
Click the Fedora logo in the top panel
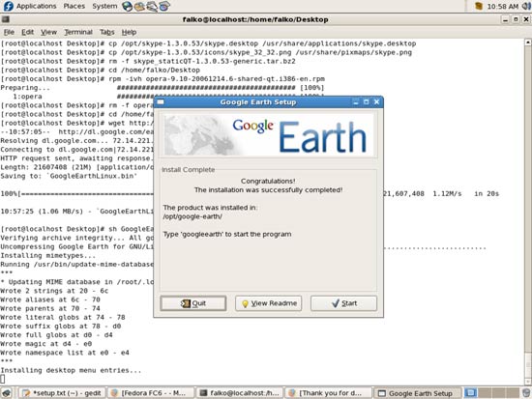click(x=8, y=6)
